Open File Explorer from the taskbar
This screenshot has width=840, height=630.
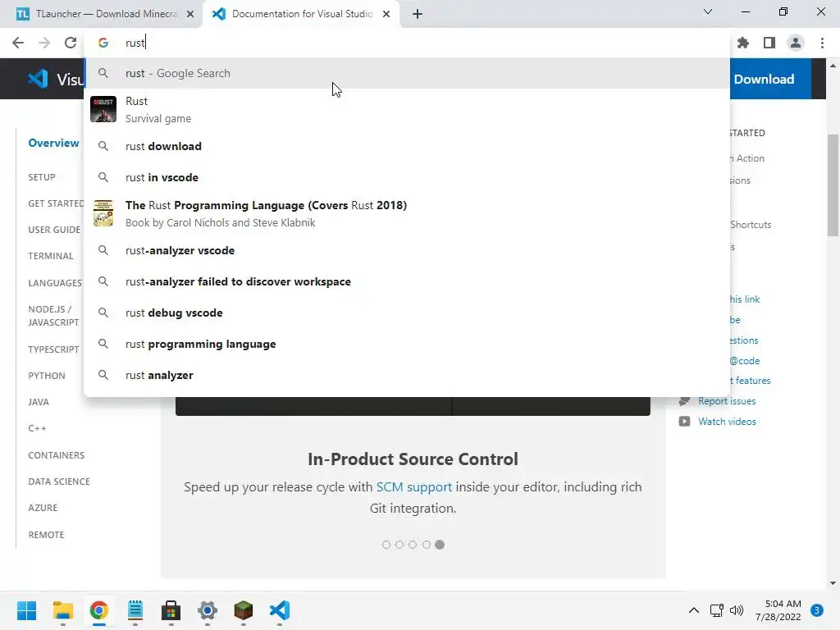tap(62, 610)
